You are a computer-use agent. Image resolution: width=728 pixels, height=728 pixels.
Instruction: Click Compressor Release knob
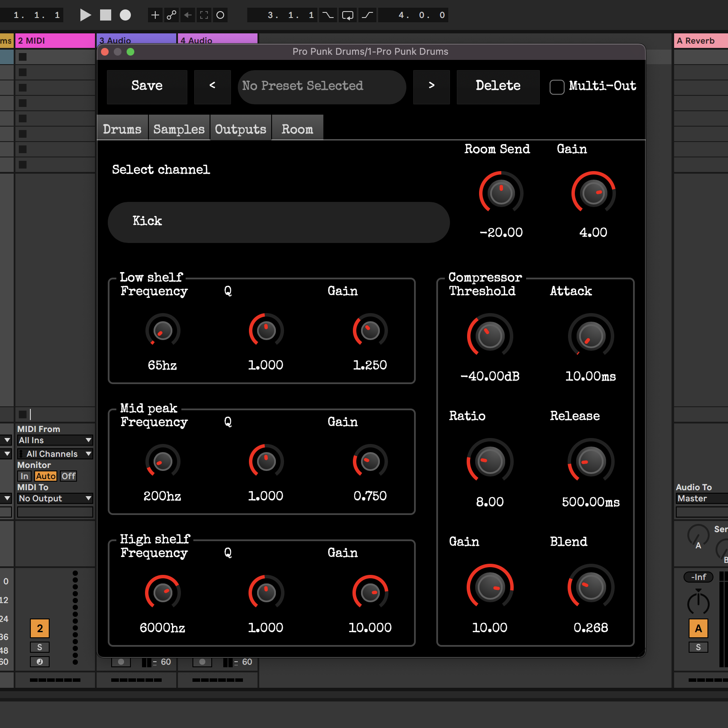point(591,462)
